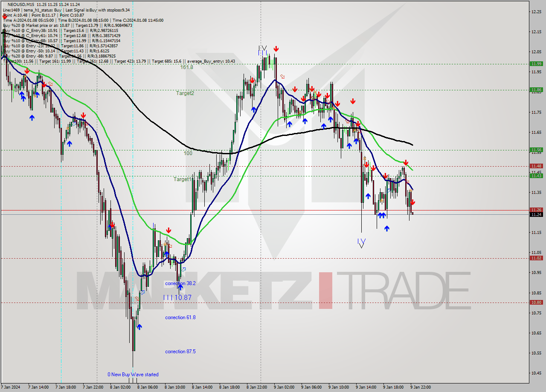Click the '9 Jan 10:00' time label

[x=339, y=387]
